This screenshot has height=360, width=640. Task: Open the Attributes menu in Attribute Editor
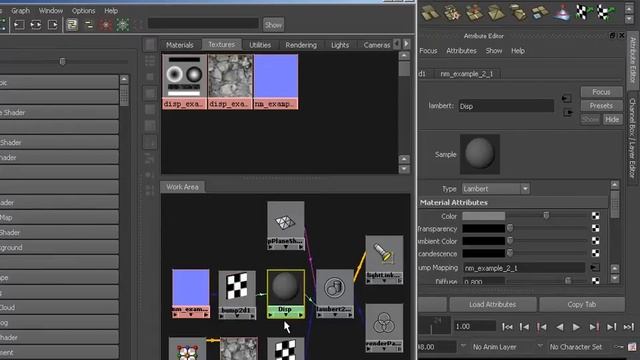tap(461, 51)
